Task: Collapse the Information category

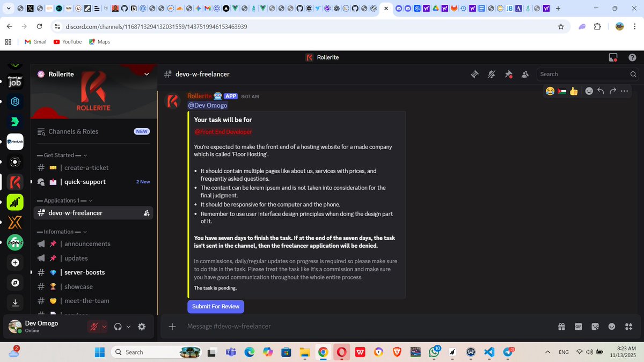Action: 61,232
